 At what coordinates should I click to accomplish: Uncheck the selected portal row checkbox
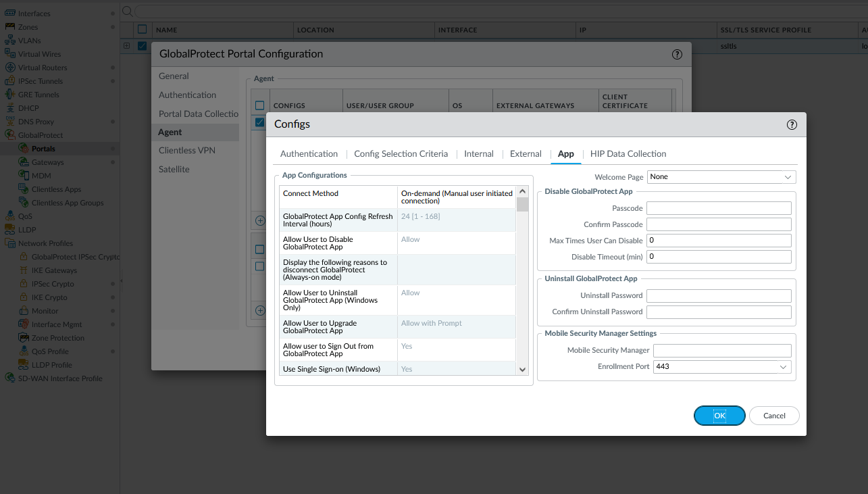tap(142, 46)
